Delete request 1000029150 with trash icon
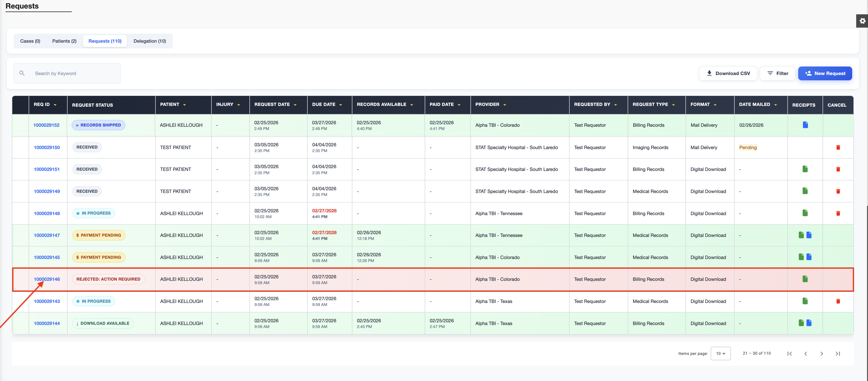Image resolution: width=868 pixels, height=381 pixels. pyautogui.click(x=838, y=147)
